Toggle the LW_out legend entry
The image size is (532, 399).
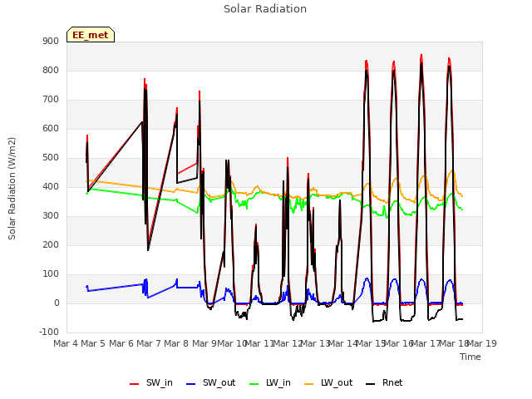tap(328, 383)
